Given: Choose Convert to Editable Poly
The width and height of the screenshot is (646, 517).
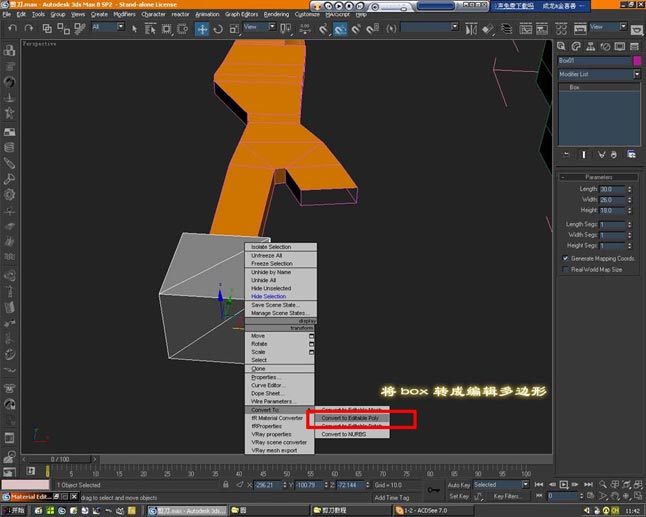Looking at the screenshot, I should click(350, 418).
